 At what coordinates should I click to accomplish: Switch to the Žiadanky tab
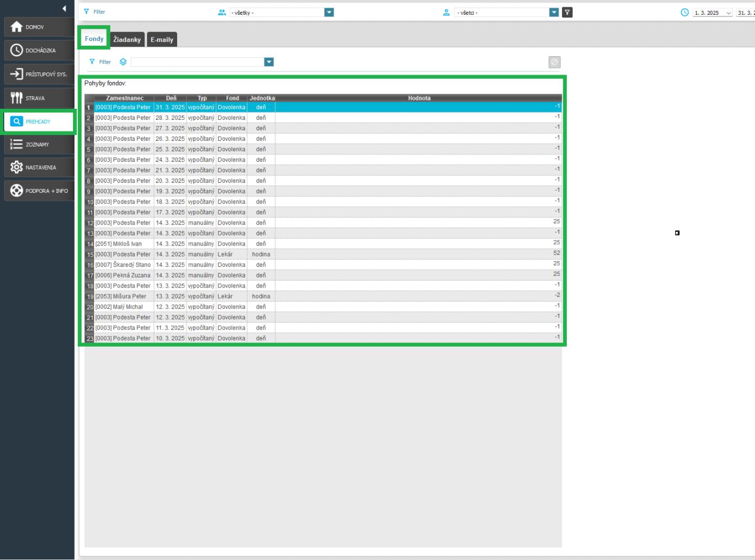[x=127, y=39]
